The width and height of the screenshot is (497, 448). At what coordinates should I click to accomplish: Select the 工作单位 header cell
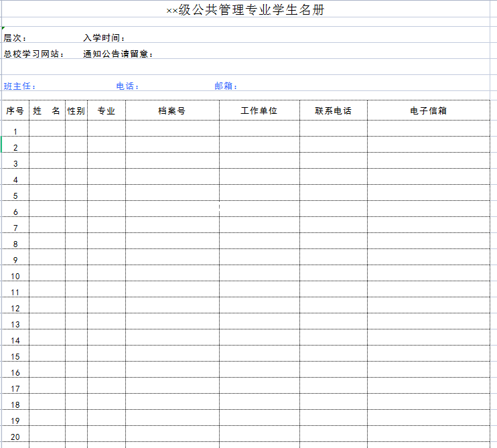coord(259,111)
